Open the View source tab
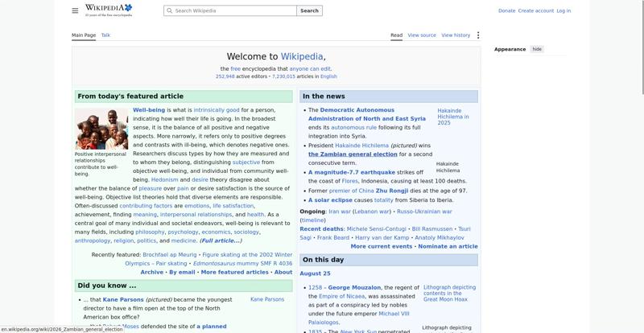 point(422,35)
